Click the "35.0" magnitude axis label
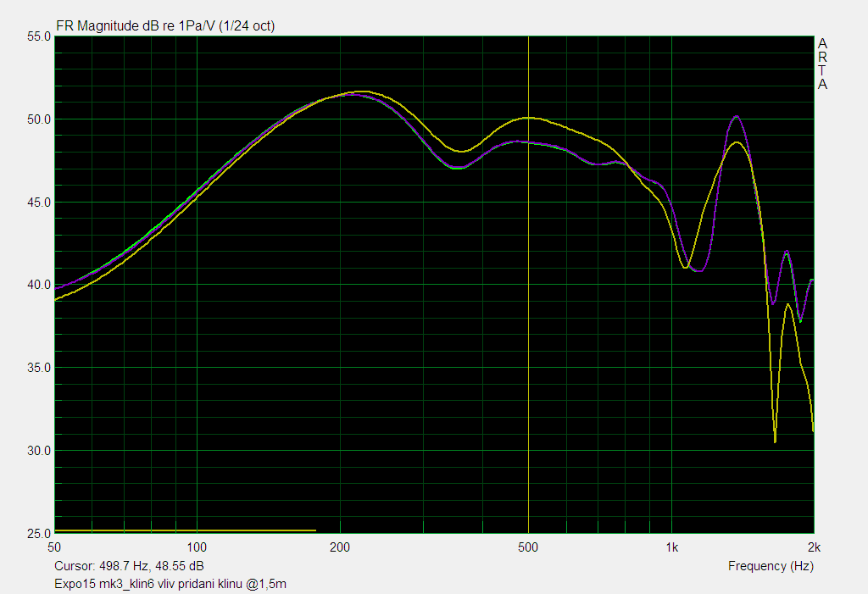Image resolution: width=868 pixels, height=594 pixels. [39, 368]
